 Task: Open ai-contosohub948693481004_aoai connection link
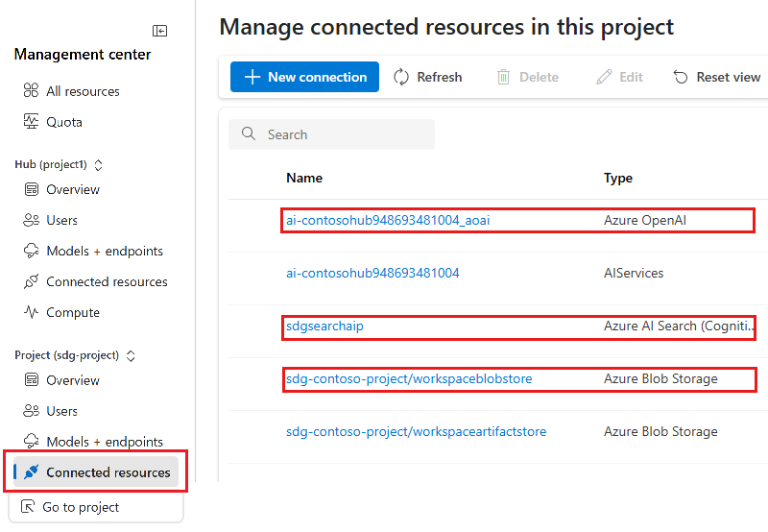point(388,221)
